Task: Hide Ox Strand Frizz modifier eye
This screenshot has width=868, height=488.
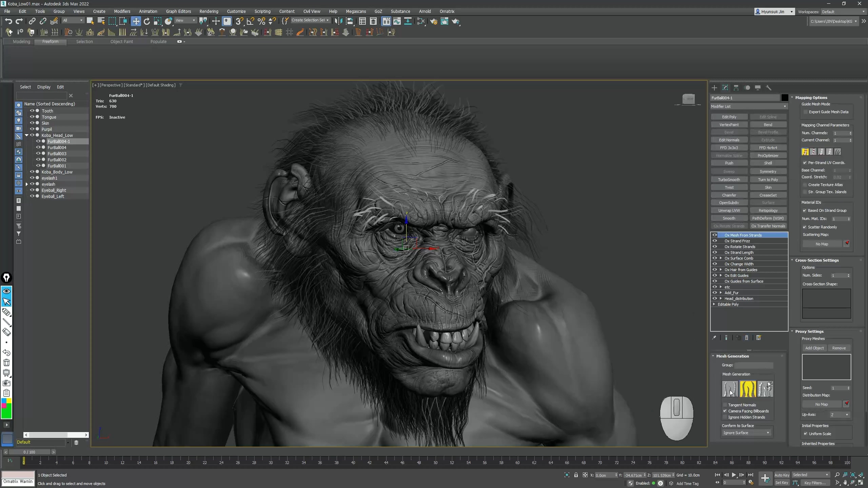Action: pos(715,241)
